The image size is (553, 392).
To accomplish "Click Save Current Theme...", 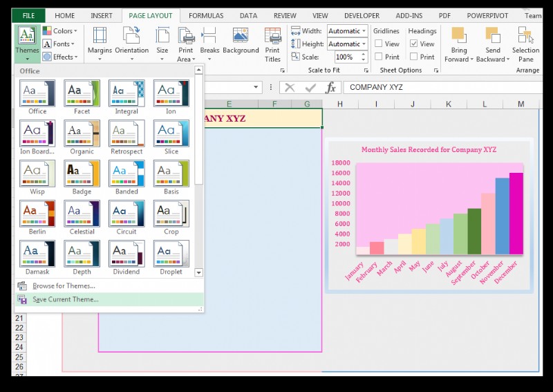I will 109,299.
